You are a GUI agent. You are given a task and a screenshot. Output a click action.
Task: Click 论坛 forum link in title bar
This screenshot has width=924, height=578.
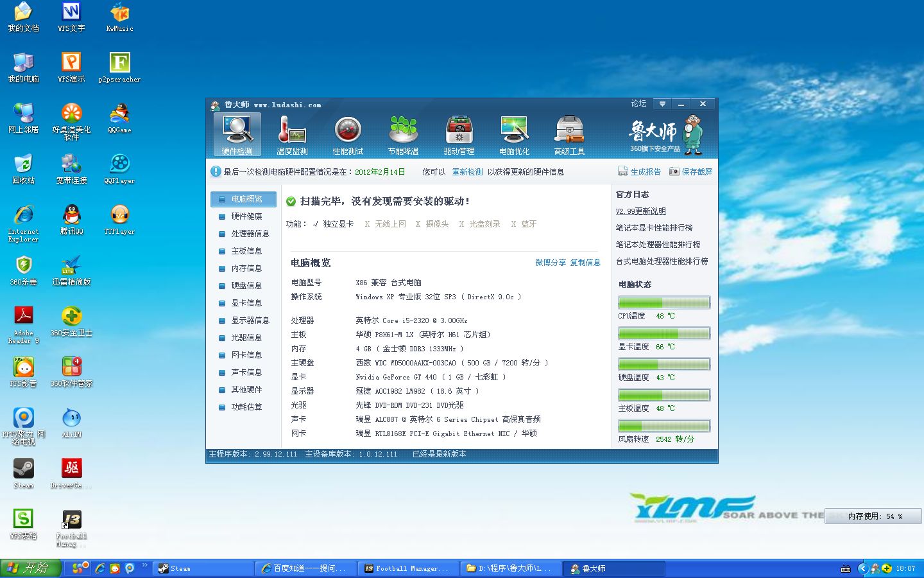638,103
